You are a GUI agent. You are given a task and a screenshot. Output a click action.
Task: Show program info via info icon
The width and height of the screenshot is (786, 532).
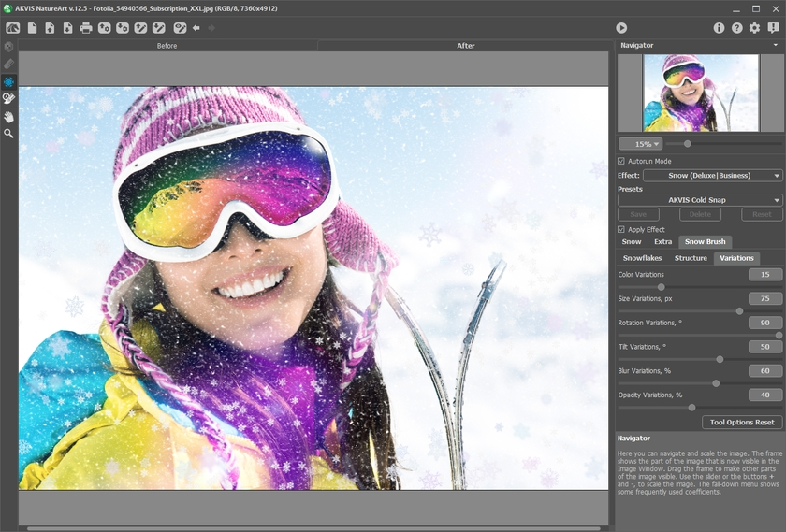pyautogui.click(x=719, y=28)
